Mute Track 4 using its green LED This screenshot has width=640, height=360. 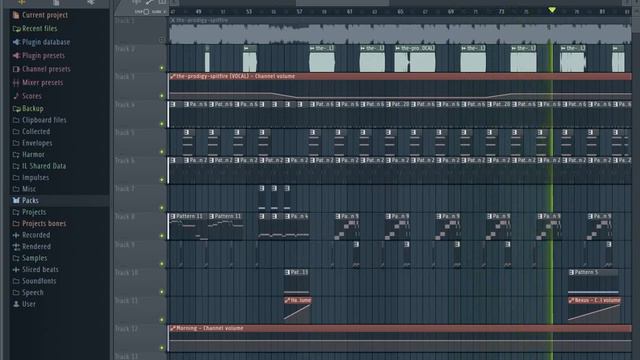(162, 124)
